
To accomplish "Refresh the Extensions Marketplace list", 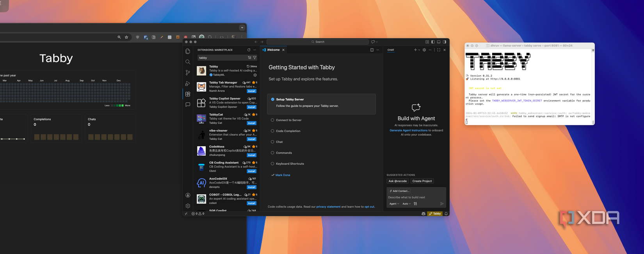I will 249,50.
